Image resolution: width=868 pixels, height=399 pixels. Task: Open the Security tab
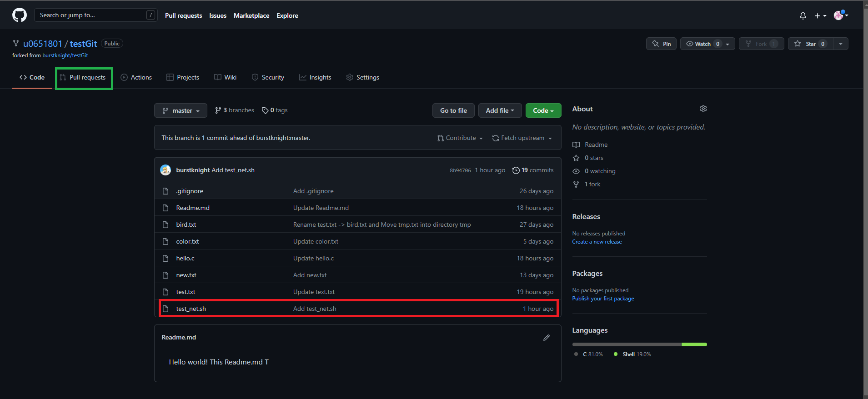[x=268, y=78]
